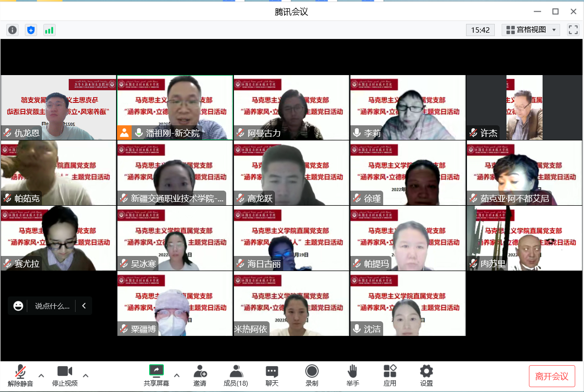Start recording with 录制 button
The image size is (584, 392).
[312, 375]
